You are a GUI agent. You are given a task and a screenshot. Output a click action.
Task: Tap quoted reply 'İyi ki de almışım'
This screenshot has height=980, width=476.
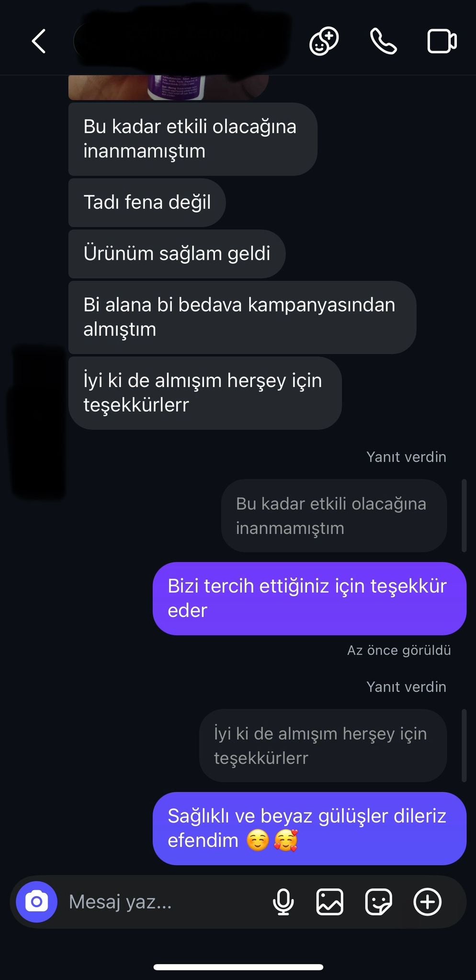click(x=323, y=746)
